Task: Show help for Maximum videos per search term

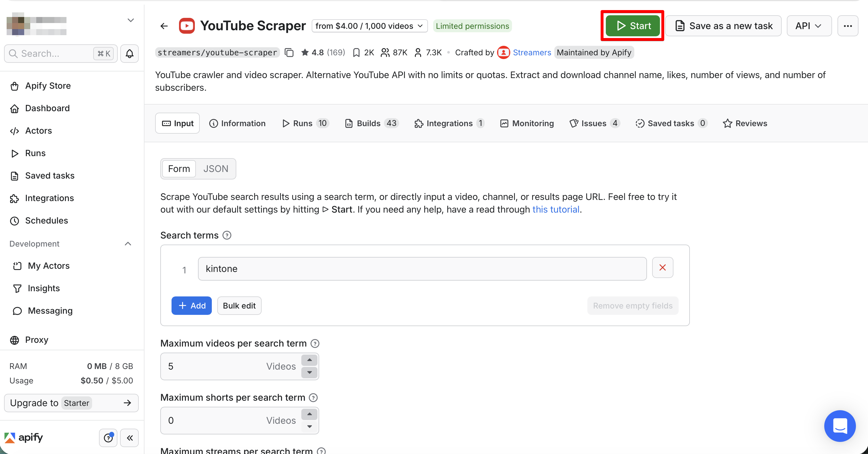Action: point(315,343)
